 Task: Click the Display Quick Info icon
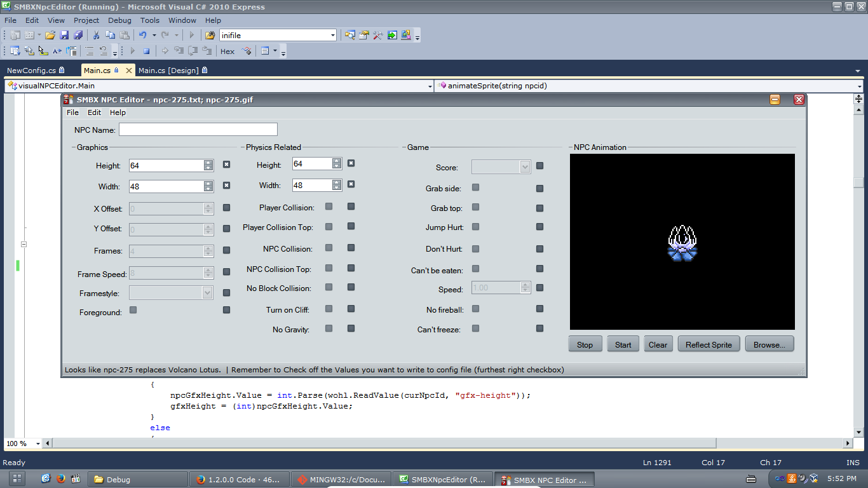tap(43, 51)
